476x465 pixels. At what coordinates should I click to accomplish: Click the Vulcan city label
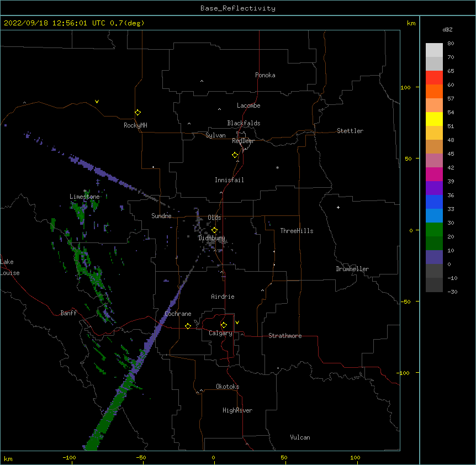(x=300, y=437)
